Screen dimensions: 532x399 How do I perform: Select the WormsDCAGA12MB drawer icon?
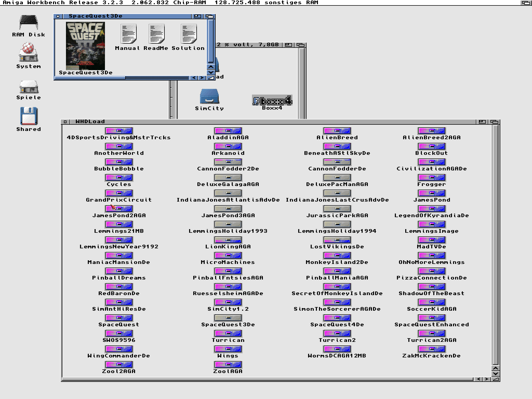[x=337, y=349]
